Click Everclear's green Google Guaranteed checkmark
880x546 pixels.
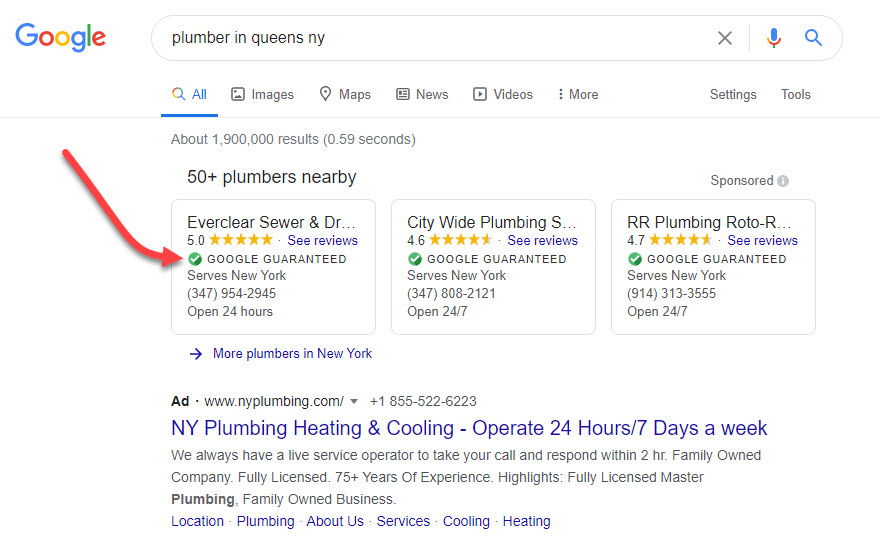click(194, 259)
